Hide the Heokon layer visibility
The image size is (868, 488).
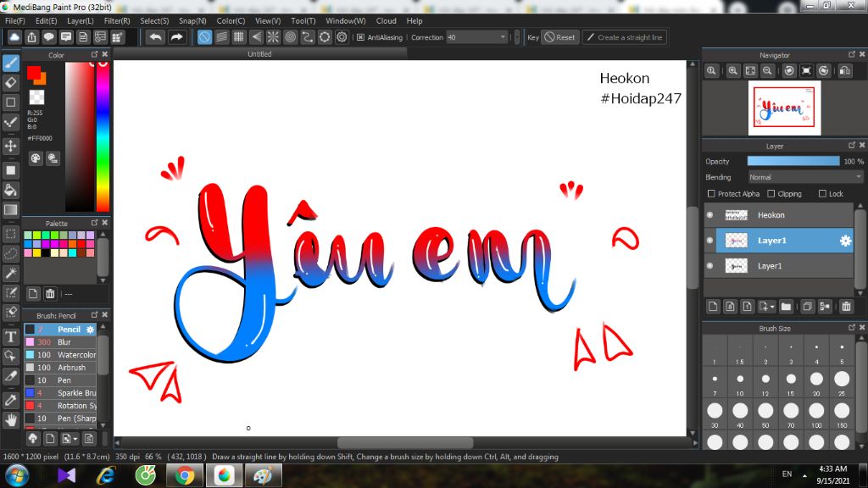(x=710, y=215)
